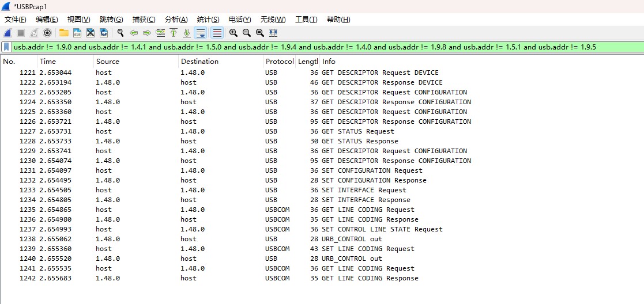Stop the running packet capture

pos(21,33)
